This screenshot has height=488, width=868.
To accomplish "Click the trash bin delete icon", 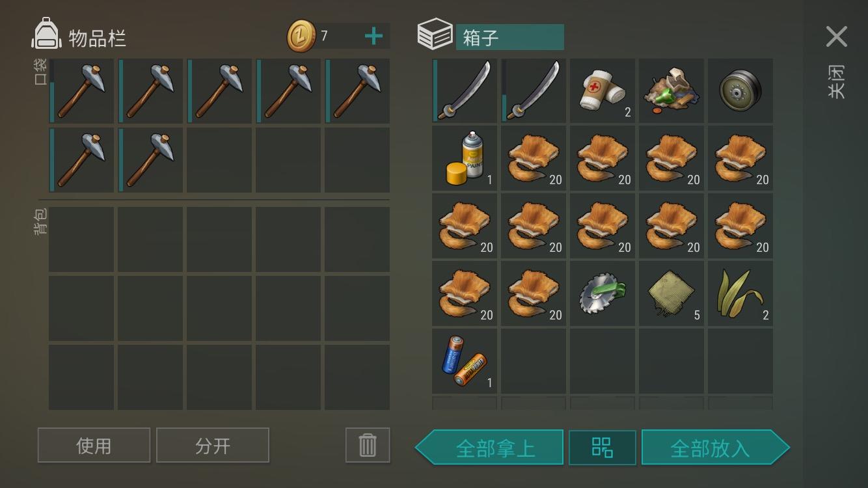I will click(368, 445).
